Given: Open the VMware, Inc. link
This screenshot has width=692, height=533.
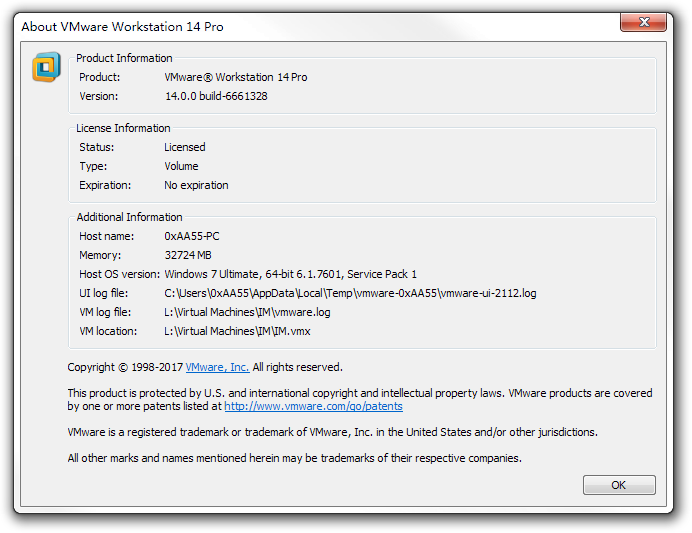Looking at the screenshot, I should (x=218, y=367).
